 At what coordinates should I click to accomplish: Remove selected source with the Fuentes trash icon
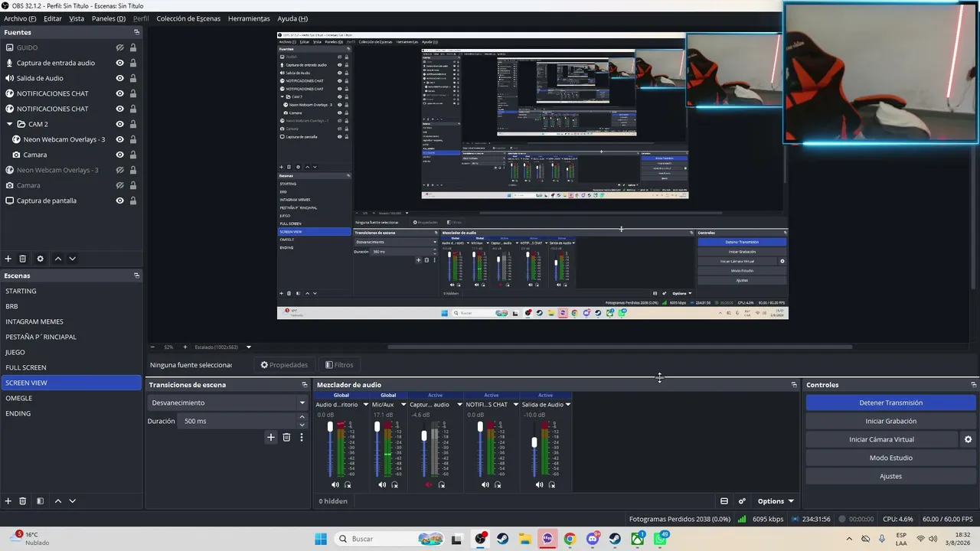pos(23,259)
